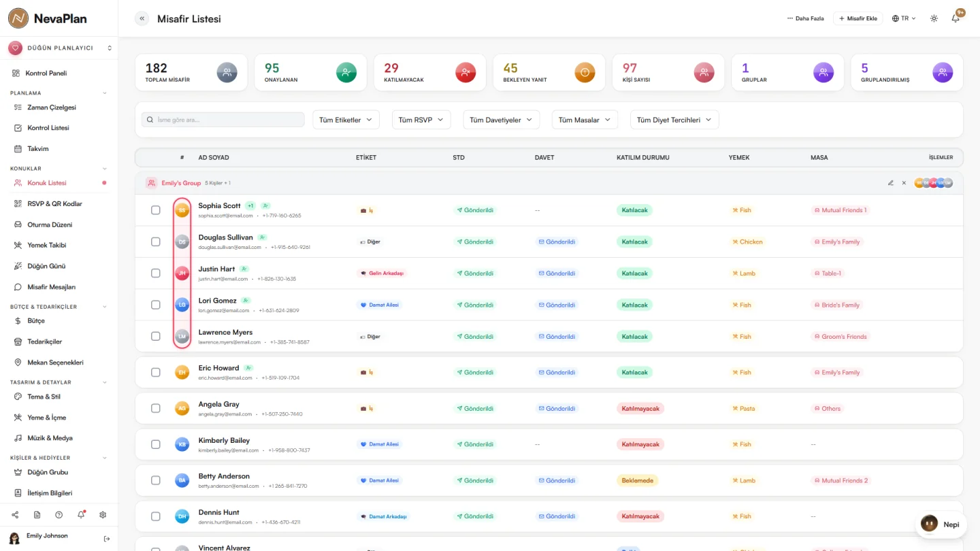This screenshot has height=551, width=980.
Task: Check the box for Sophia Scott
Action: (156, 210)
